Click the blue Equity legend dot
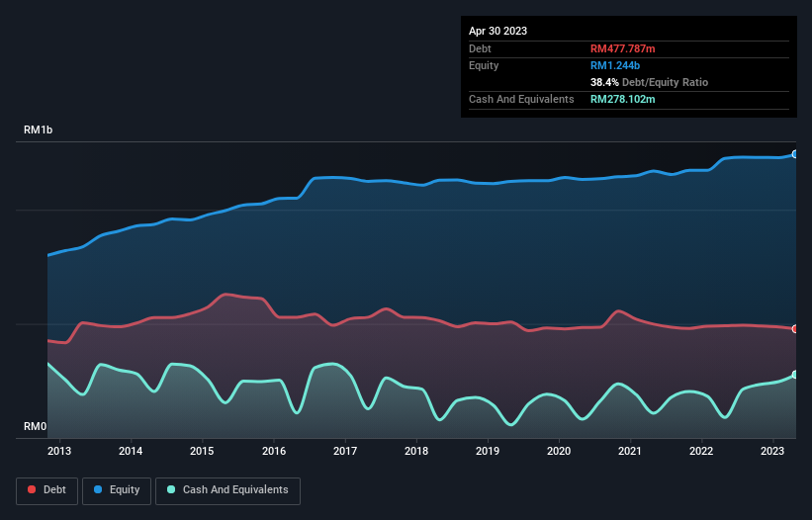Viewport: 812px width, 520px height. pos(98,489)
